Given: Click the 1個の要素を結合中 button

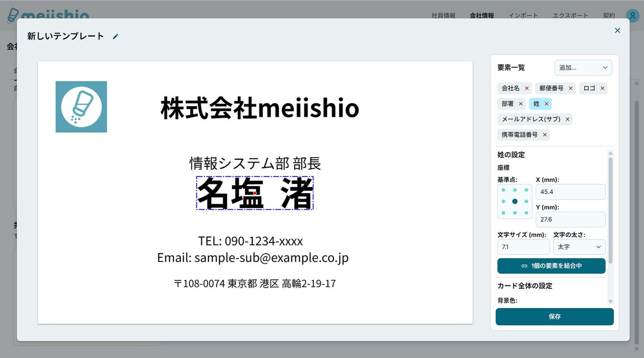Looking at the screenshot, I should [551, 266].
